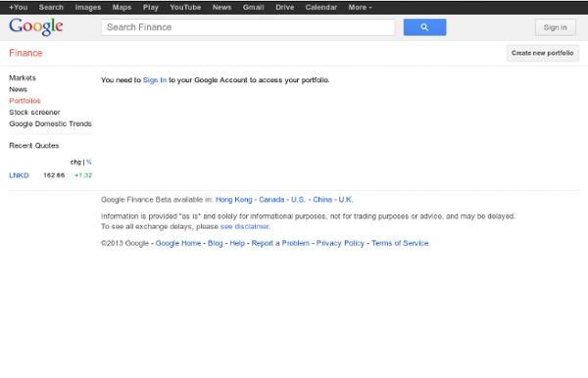Open Help footer link
The width and height of the screenshot is (588, 378).
coord(237,243)
